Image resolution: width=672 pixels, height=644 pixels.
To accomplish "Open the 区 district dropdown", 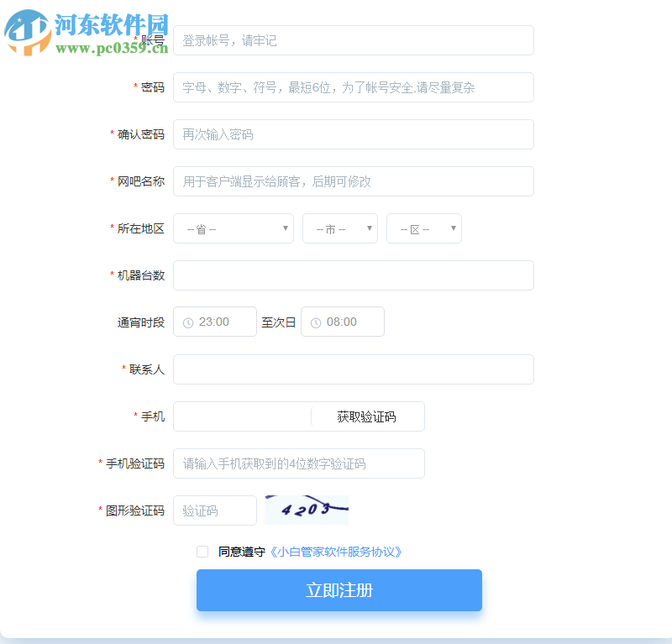I will [423, 228].
